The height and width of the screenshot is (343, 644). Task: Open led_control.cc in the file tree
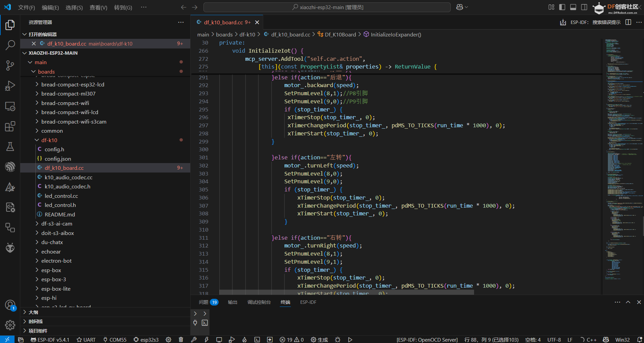61,196
